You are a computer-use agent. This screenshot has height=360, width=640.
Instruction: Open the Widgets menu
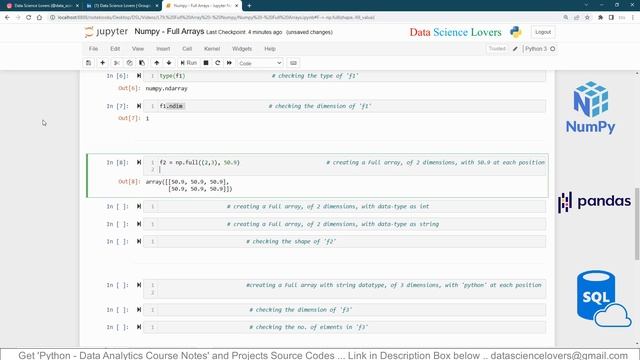(x=242, y=49)
